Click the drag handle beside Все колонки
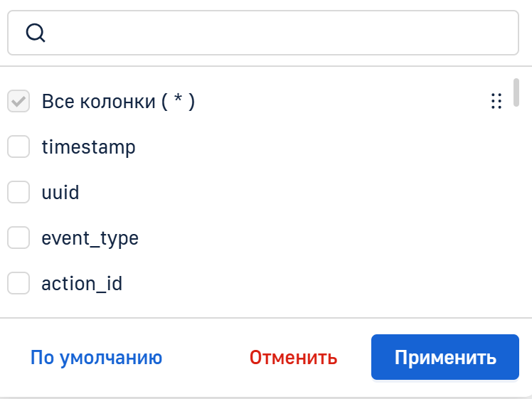532x399 pixels. coord(496,102)
